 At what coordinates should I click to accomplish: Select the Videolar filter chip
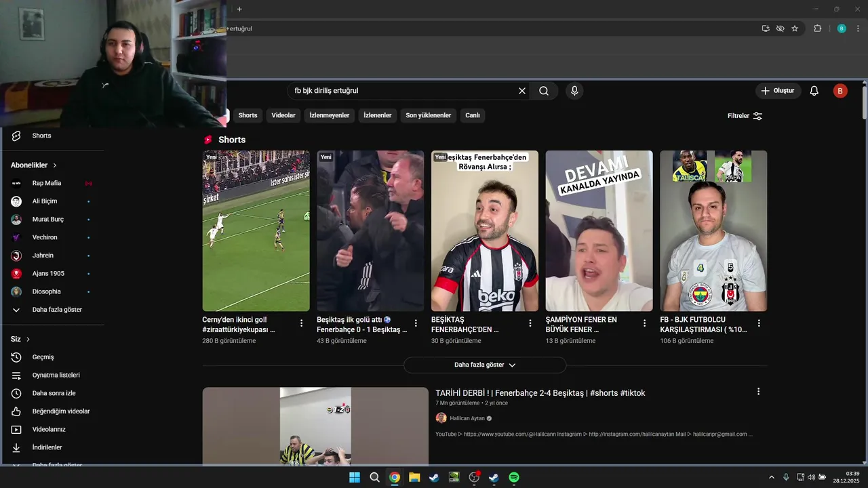283,115
